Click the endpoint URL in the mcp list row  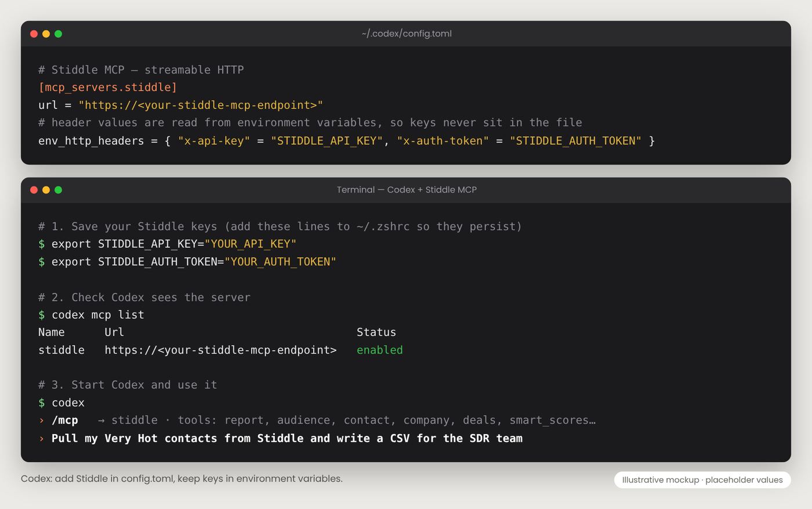(220, 350)
